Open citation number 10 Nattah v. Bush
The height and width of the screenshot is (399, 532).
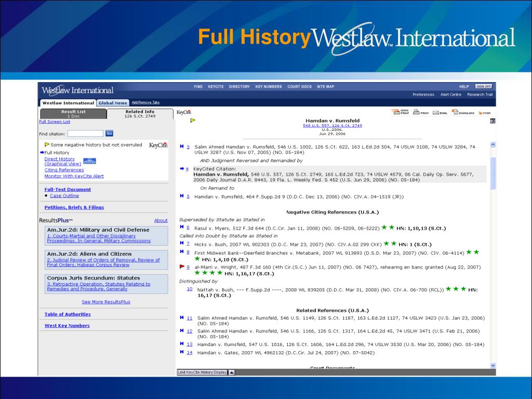[x=189, y=289]
